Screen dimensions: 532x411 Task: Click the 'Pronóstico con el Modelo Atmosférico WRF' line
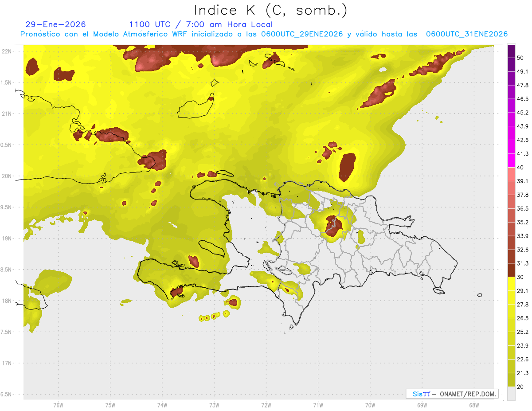tap(264, 34)
